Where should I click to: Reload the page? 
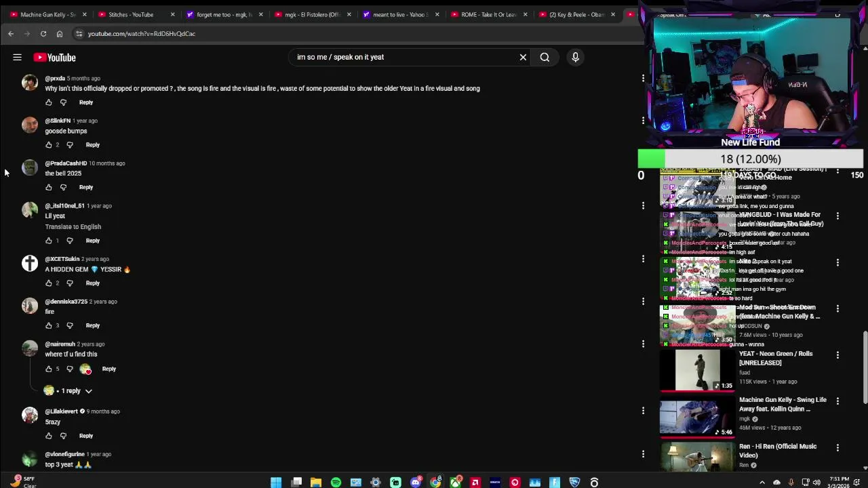[x=43, y=33]
